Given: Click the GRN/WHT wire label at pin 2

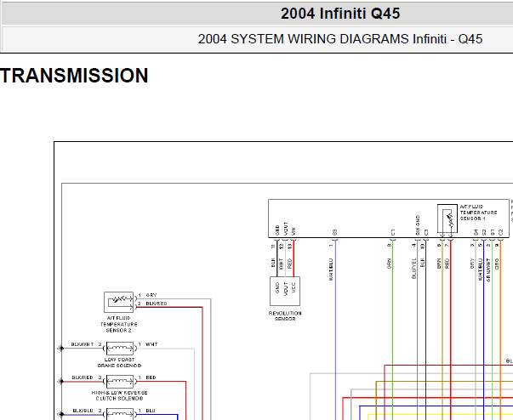Looking at the screenshot, I should (488, 270).
